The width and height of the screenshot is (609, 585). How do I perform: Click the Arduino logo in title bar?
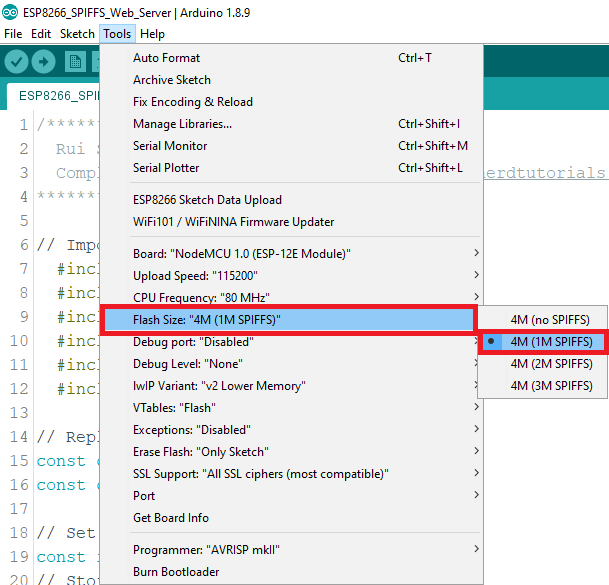coord(11,11)
